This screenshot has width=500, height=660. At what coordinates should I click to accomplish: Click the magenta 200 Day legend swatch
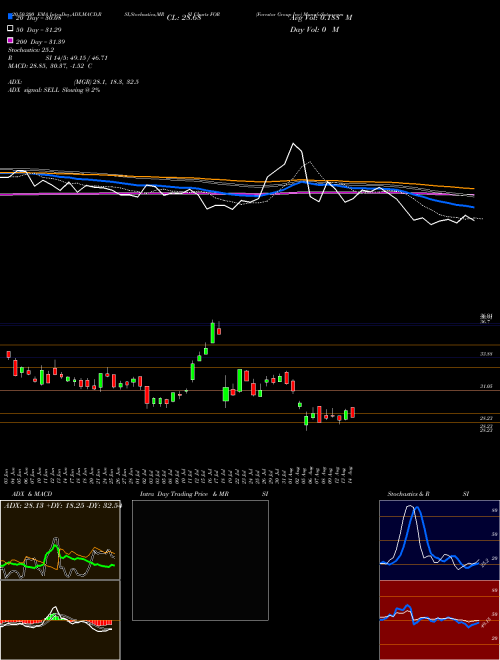click(11, 40)
